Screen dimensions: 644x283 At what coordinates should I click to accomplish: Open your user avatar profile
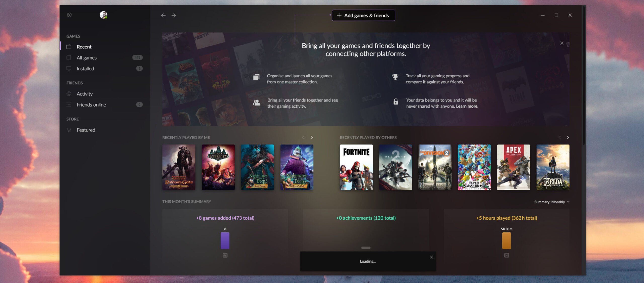coord(103,15)
